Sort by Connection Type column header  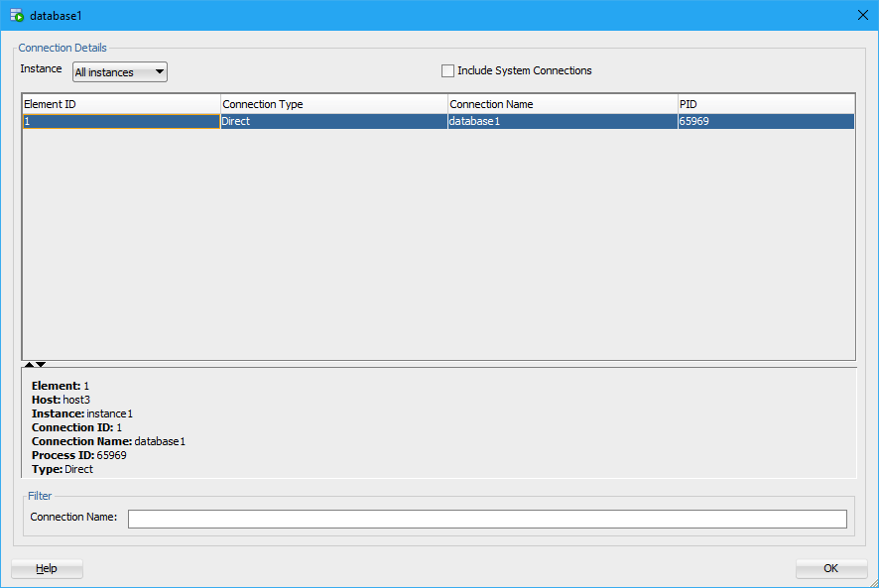(334, 104)
